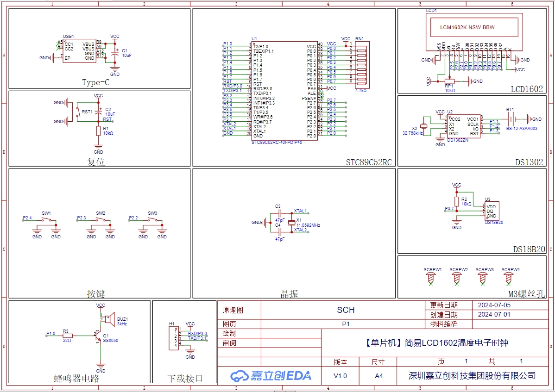The width and height of the screenshot is (555, 392).
Task: Click the M3螺丝孔 section label
Action: coord(526,294)
